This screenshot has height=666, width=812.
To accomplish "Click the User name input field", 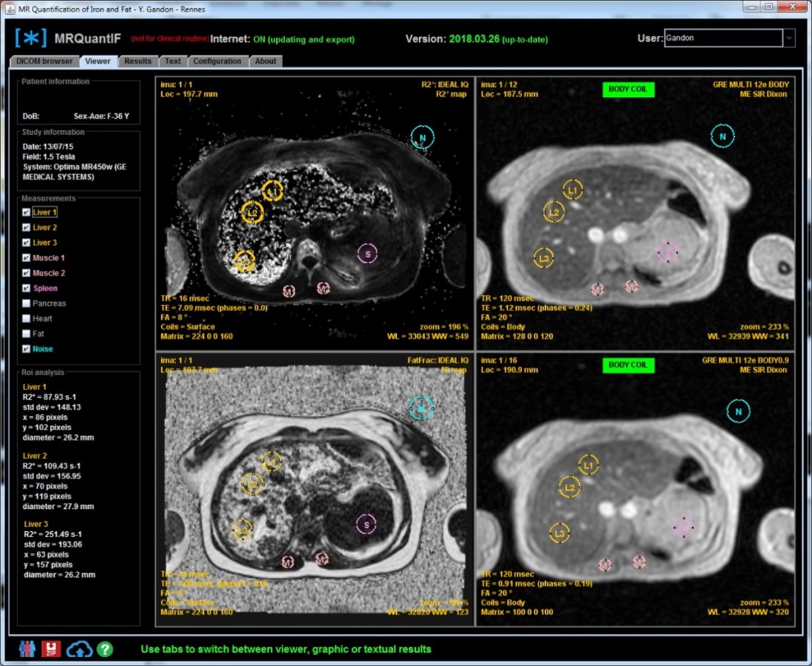I will coord(723,39).
